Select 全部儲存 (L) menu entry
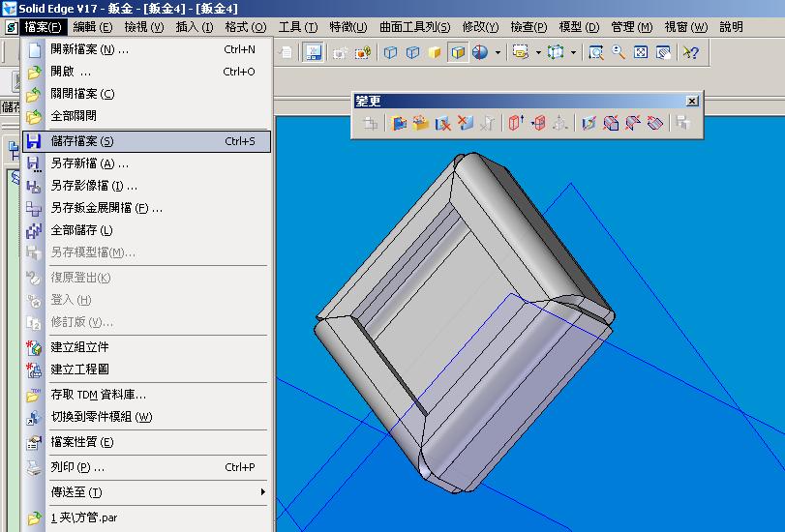 pyautogui.click(x=146, y=230)
